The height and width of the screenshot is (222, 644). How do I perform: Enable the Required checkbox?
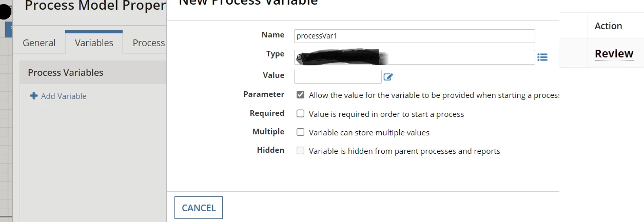coord(301,114)
